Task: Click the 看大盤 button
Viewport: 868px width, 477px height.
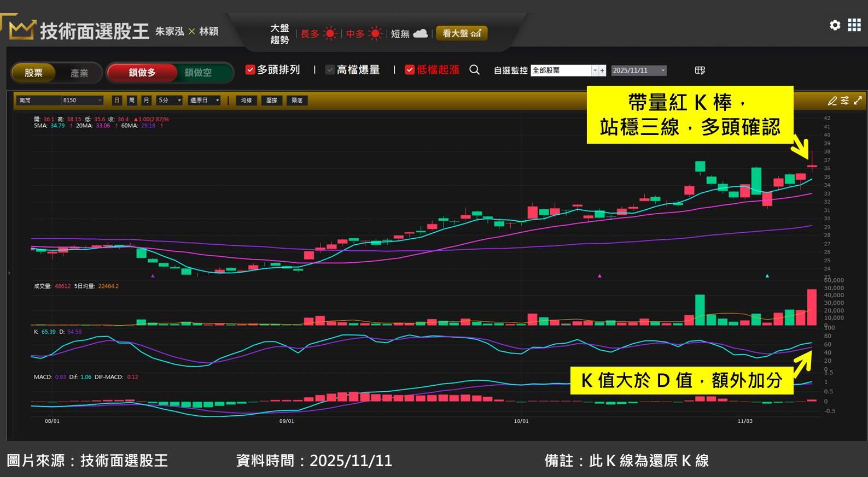Action: (x=461, y=33)
